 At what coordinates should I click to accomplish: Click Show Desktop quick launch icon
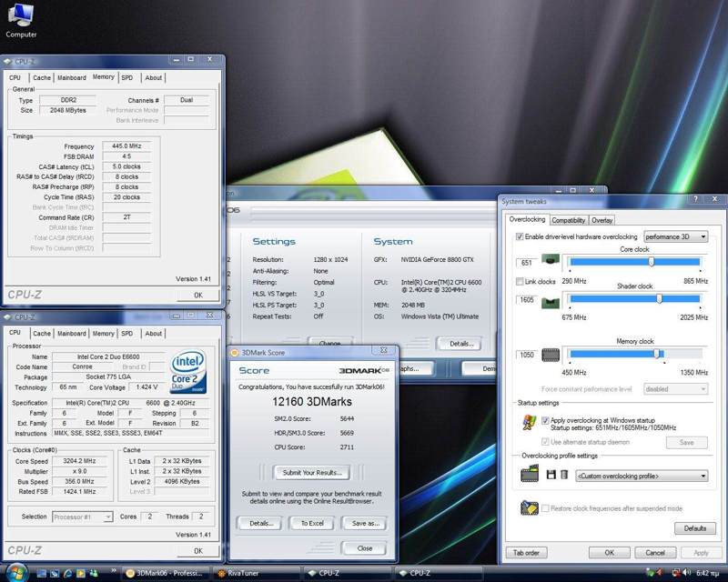41,573
